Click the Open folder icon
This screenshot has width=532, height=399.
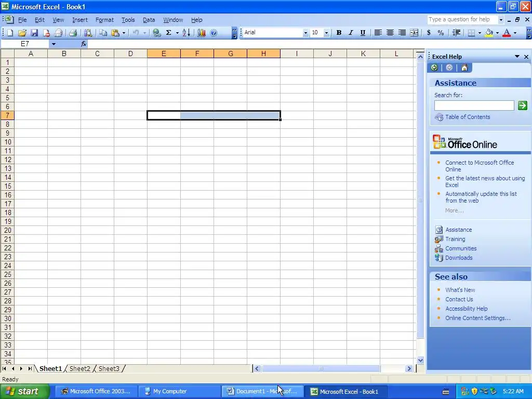(22, 33)
